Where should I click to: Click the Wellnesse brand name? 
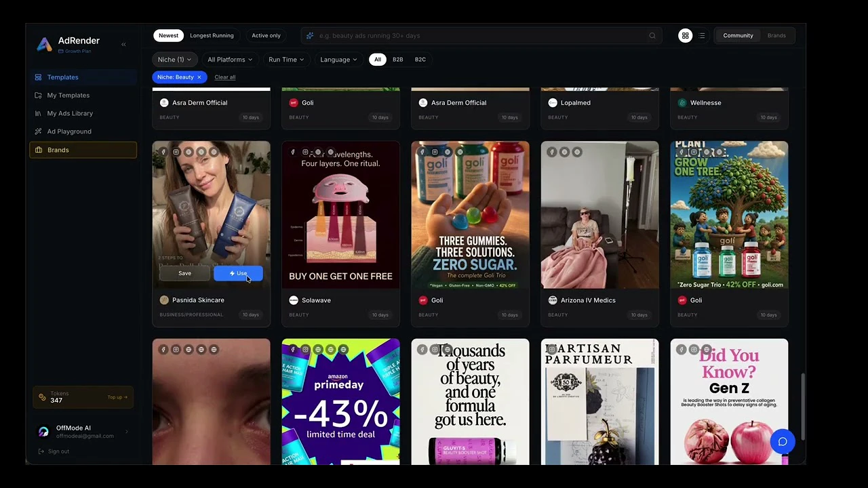[x=705, y=103]
